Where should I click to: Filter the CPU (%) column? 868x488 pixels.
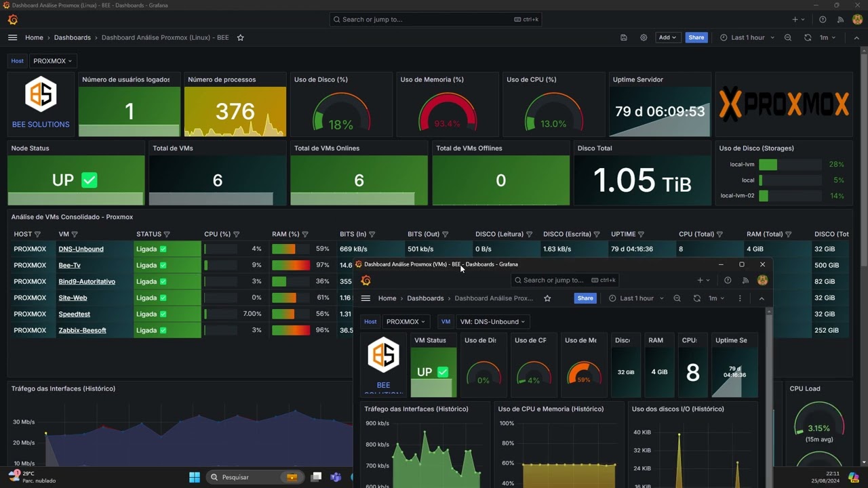pos(237,235)
